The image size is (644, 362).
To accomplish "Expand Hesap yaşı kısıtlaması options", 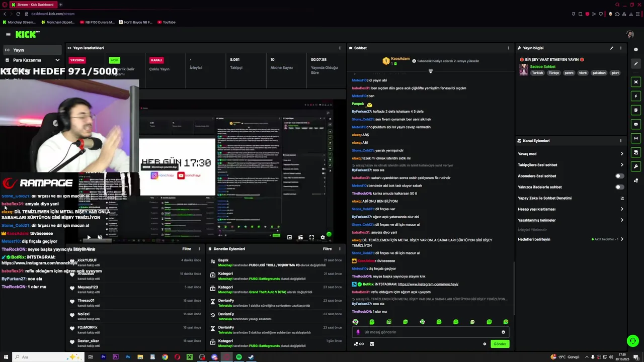I will 622,209.
